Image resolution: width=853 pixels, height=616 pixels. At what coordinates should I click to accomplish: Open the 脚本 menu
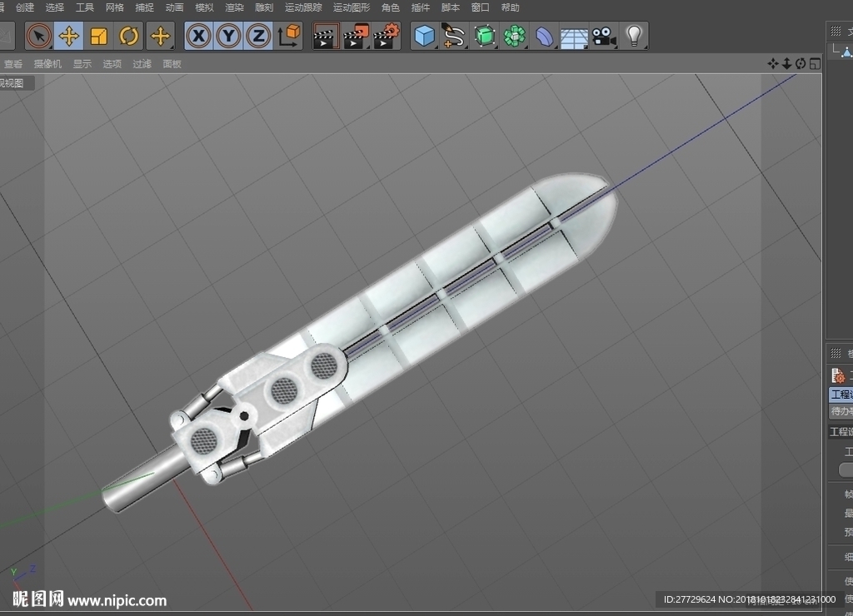click(450, 7)
